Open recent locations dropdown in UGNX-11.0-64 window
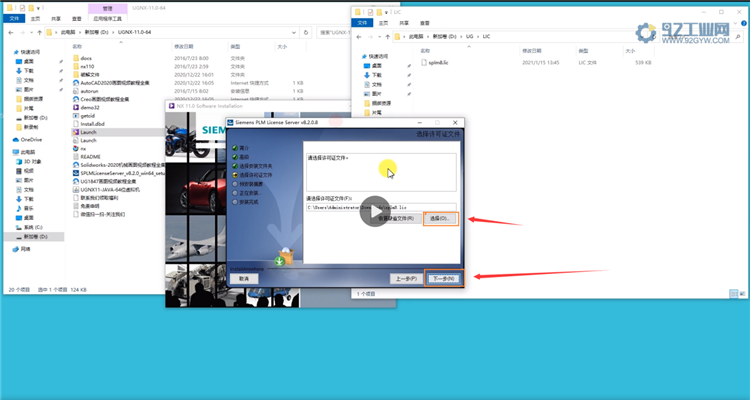This screenshot has width=750, height=400. [x=31, y=33]
